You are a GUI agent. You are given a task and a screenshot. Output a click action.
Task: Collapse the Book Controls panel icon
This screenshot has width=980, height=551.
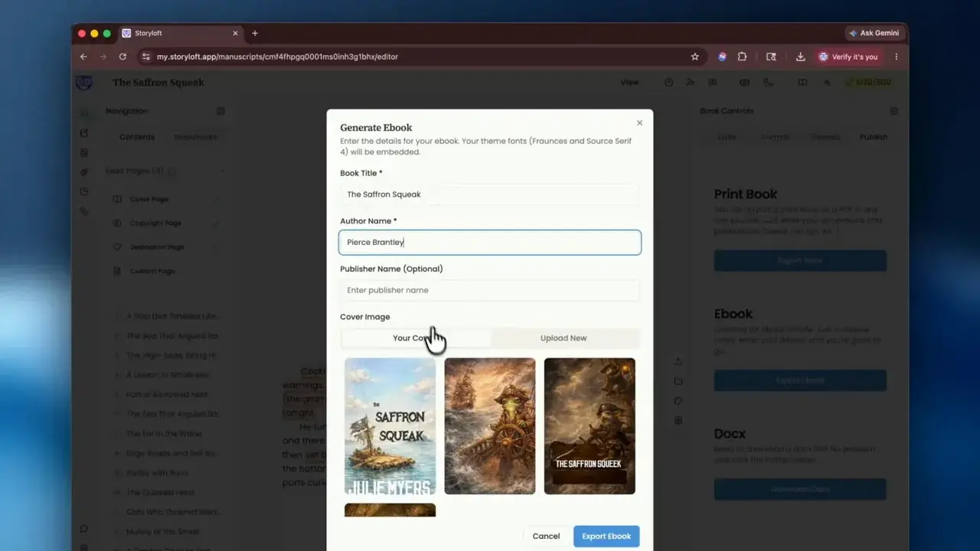(893, 111)
